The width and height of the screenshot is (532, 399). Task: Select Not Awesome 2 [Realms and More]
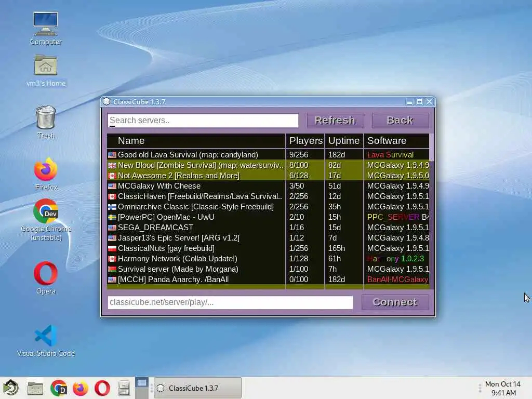(196, 176)
